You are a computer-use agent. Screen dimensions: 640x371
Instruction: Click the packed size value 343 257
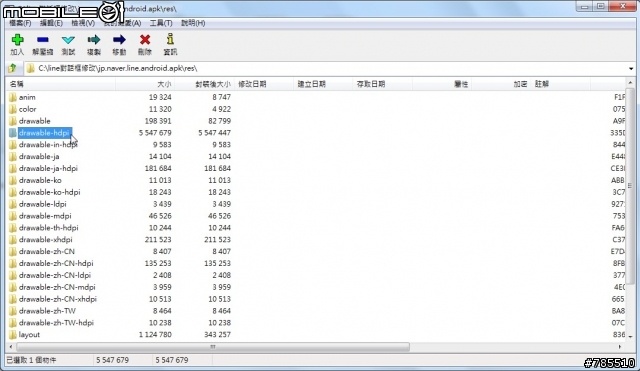pos(218,334)
